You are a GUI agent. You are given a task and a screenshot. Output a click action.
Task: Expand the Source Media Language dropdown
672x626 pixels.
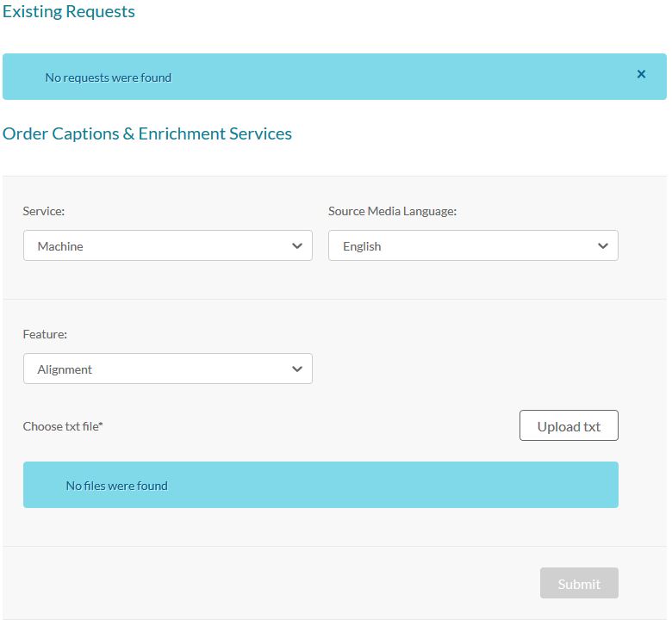click(x=473, y=246)
